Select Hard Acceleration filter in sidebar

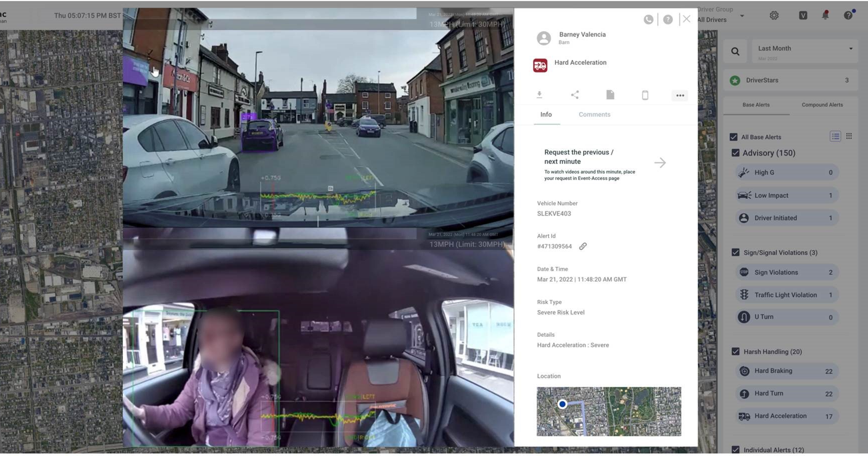click(x=786, y=416)
